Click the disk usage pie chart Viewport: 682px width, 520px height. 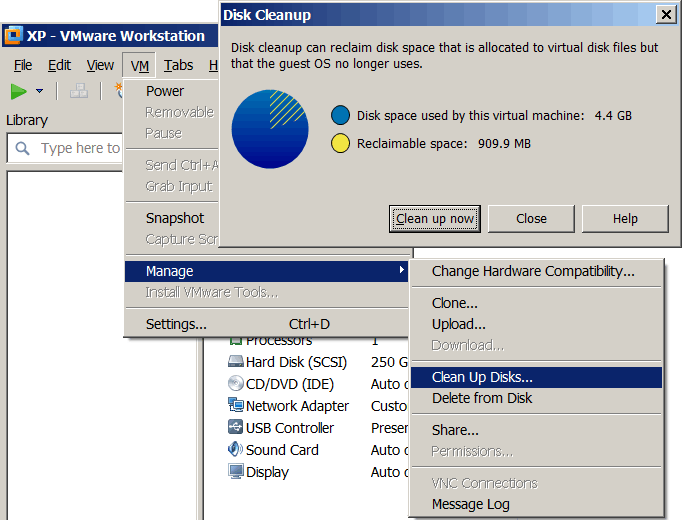pos(270,129)
